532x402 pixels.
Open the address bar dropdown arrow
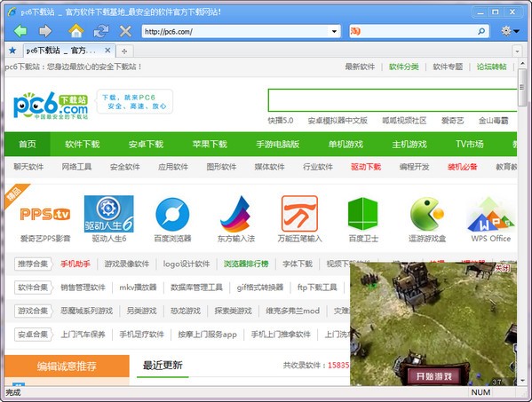click(334, 32)
